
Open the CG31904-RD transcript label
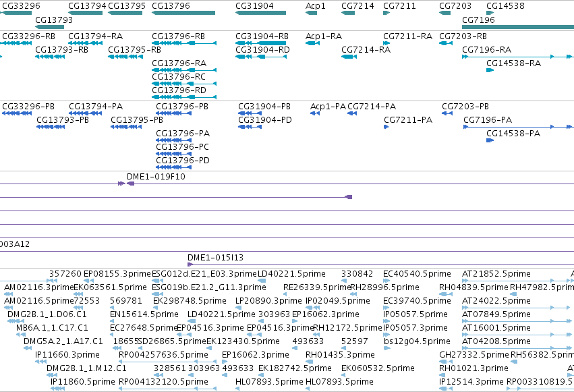[x=262, y=50]
